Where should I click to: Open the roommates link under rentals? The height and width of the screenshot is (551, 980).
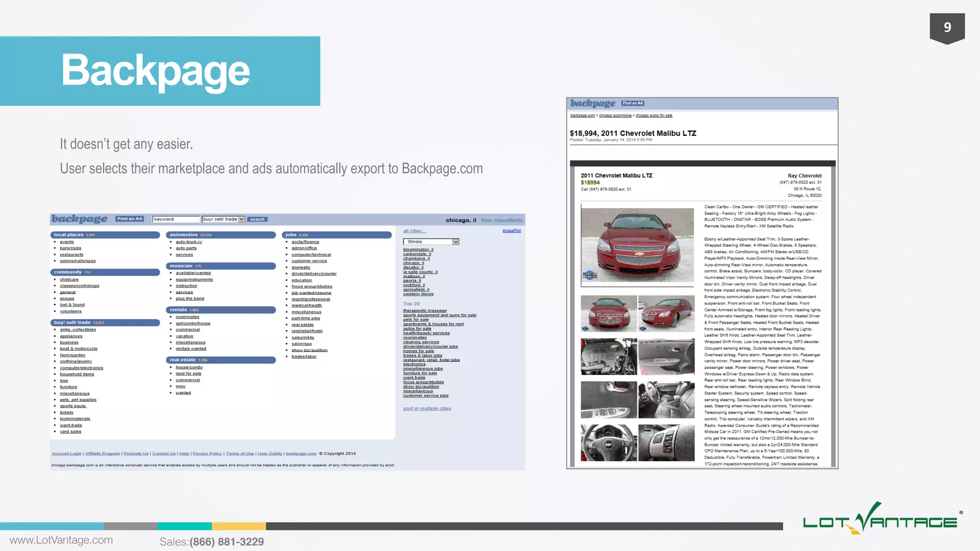point(188,317)
